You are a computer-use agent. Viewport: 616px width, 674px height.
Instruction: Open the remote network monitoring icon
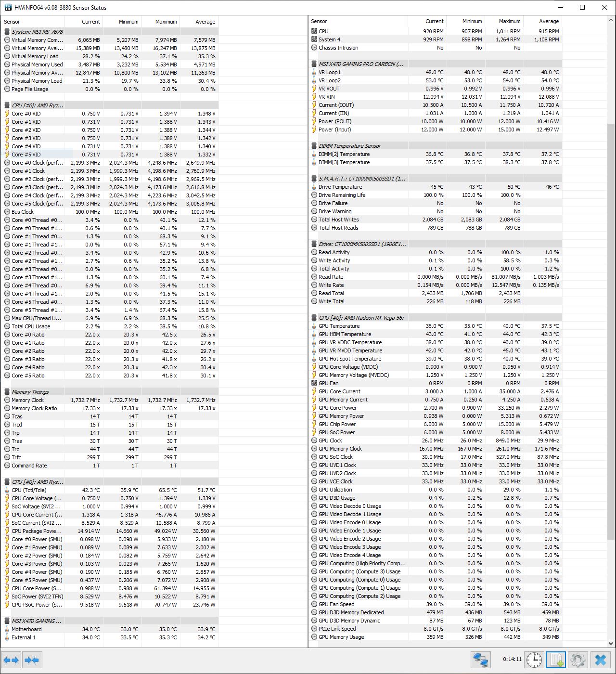click(x=480, y=660)
